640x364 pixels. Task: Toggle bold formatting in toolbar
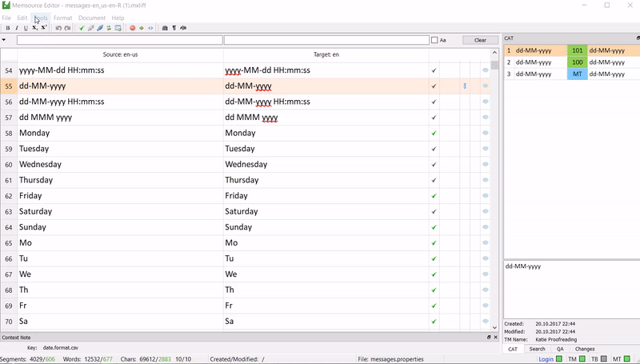(x=8, y=28)
